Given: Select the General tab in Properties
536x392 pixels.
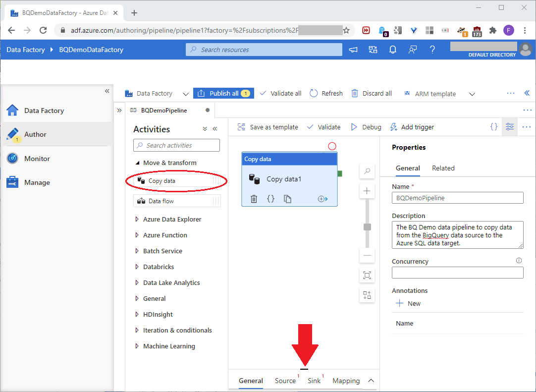Looking at the screenshot, I should (x=408, y=168).
